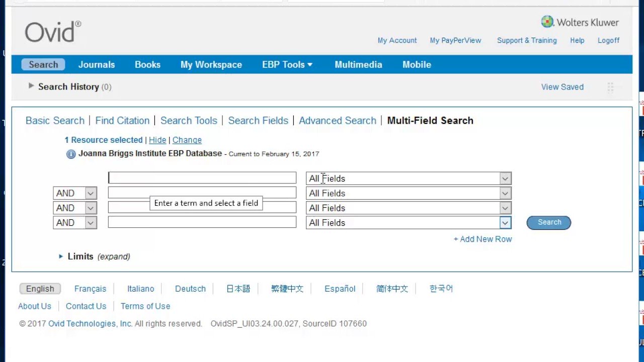Viewport: 644px width, 362px height.
Task: Expand Search History with the triangle arrow
Action: pyautogui.click(x=31, y=86)
